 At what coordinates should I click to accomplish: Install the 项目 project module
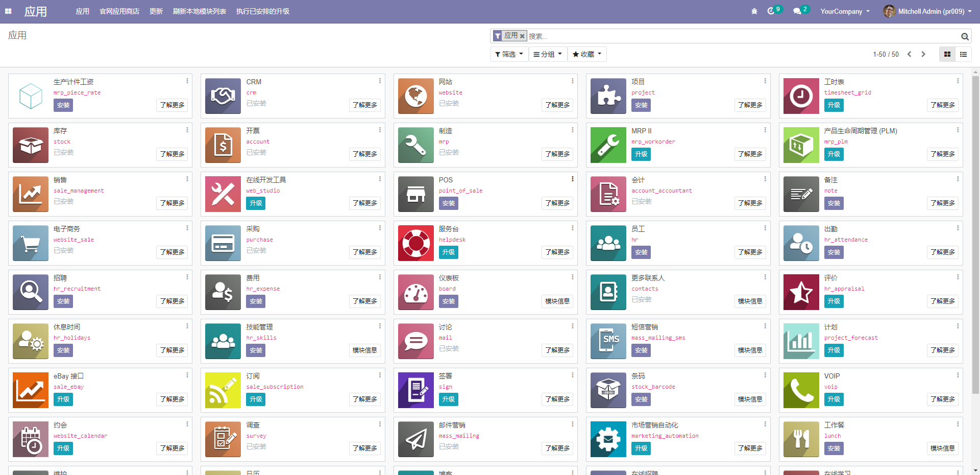[641, 105]
